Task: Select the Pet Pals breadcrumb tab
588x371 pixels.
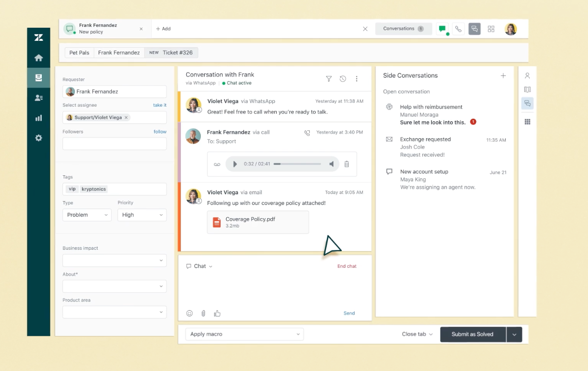Action: 79,53
